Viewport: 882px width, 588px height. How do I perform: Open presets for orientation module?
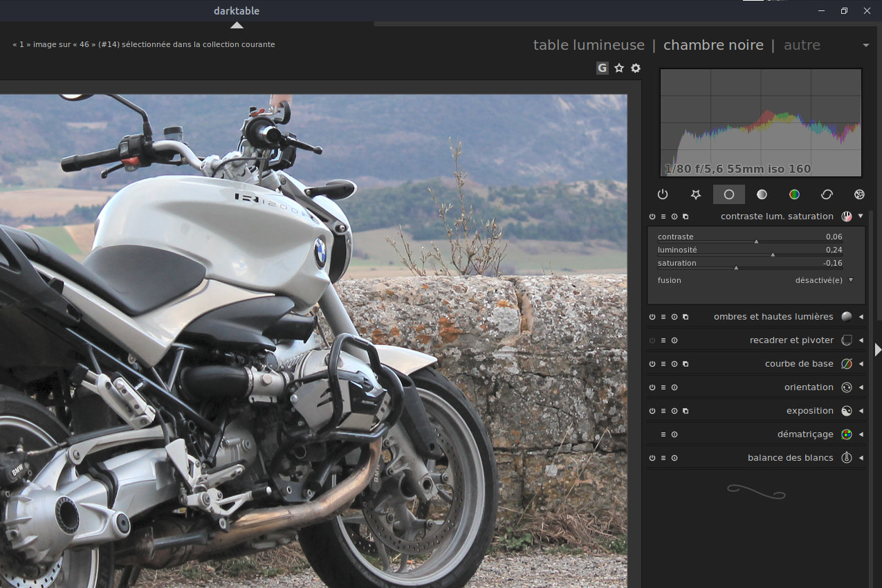pyautogui.click(x=663, y=387)
